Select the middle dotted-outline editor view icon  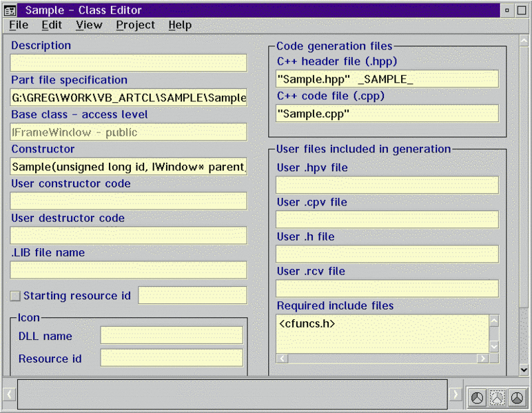[497, 397]
